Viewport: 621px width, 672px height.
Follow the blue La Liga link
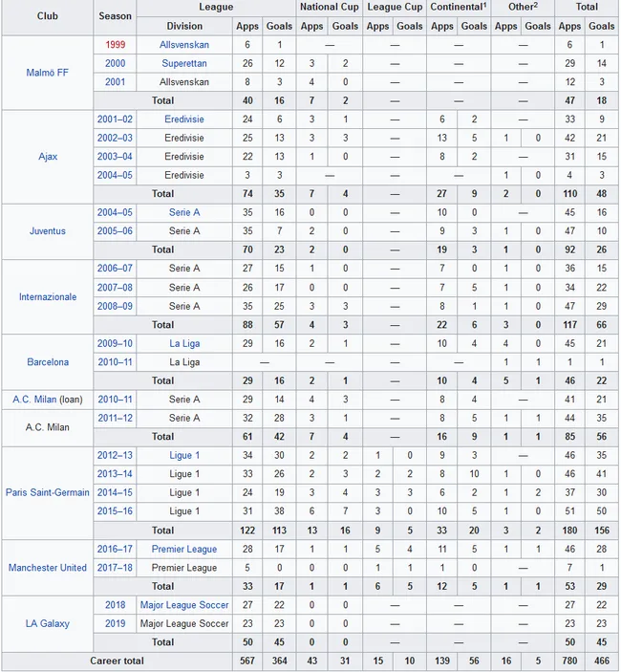(x=184, y=343)
